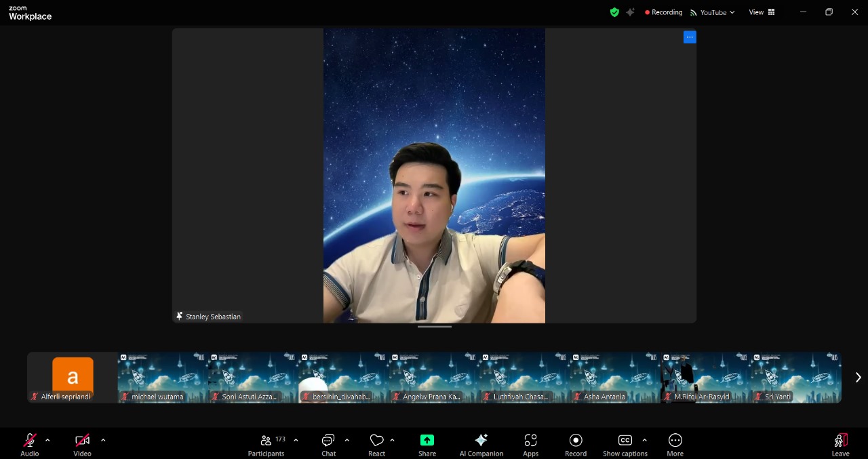The width and height of the screenshot is (868, 459).
Task: Select the Sri Yanti thumbnail
Action: [796, 378]
